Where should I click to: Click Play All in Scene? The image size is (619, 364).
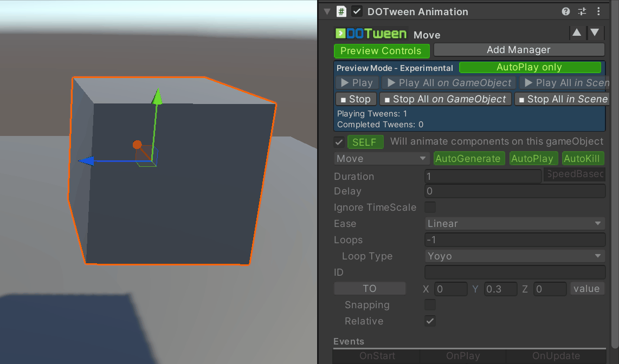coord(564,83)
